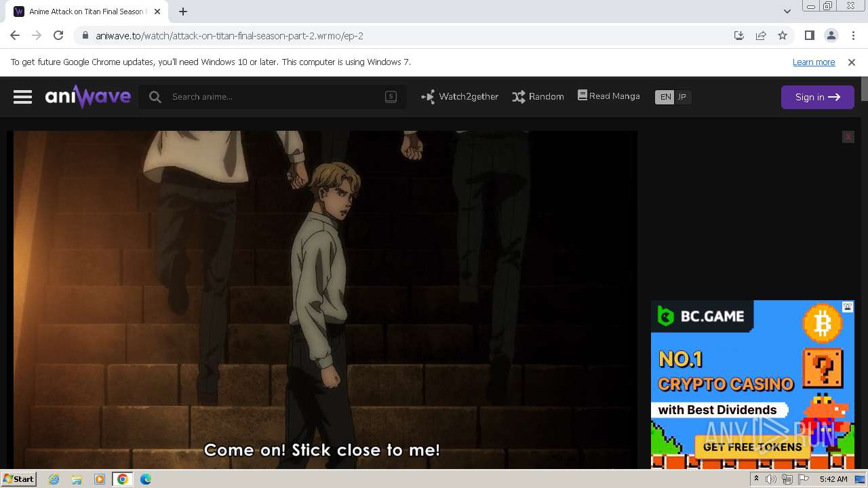
Task: Close the Attack on Titan tab
Action: click(x=157, y=12)
